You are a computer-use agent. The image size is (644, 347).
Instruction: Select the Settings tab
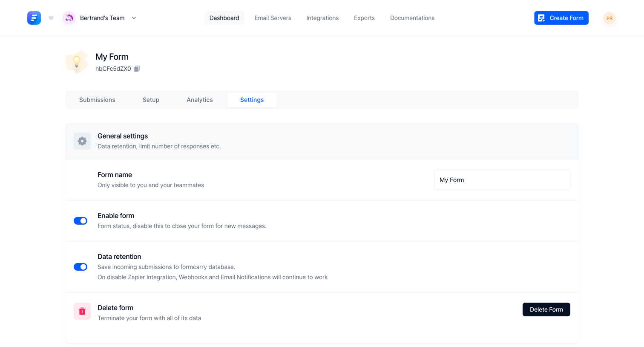click(x=252, y=100)
